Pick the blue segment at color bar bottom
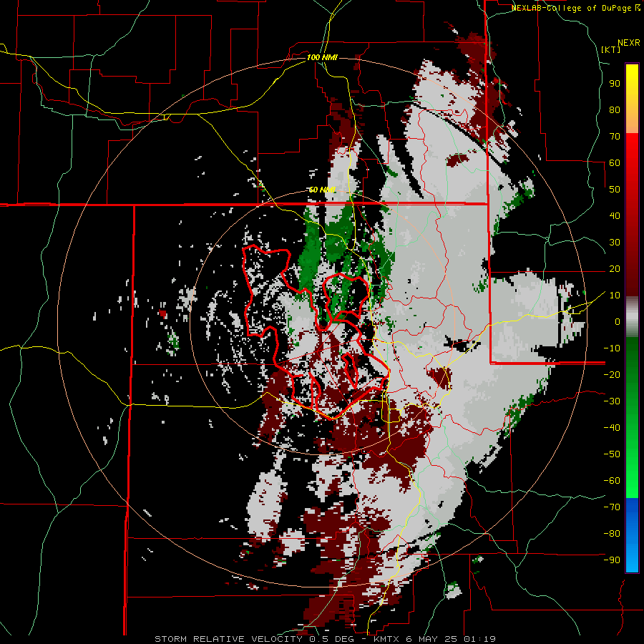The height and width of the screenshot is (644, 644). (632, 535)
